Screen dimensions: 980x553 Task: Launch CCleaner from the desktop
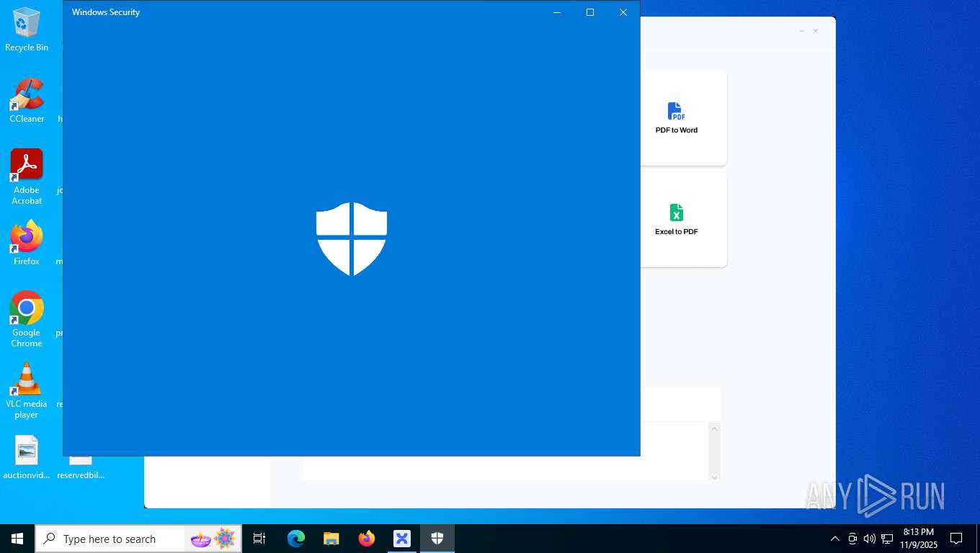pos(27,100)
